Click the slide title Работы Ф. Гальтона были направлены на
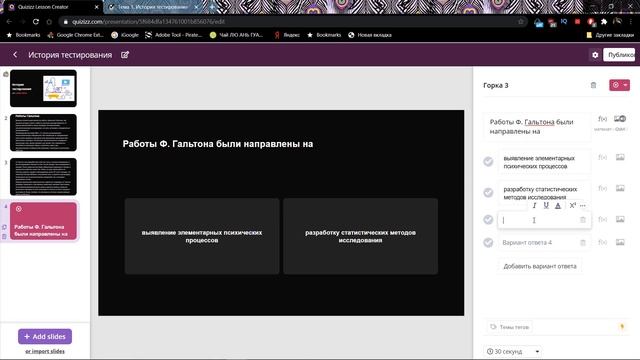The width and height of the screenshot is (640, 360). click(218, 144)
